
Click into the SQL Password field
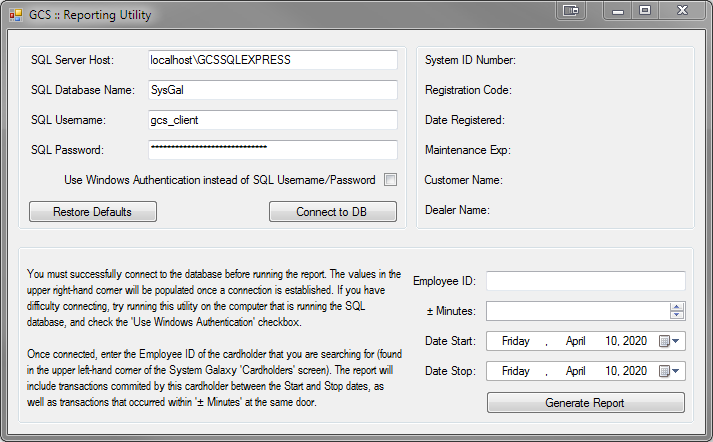click(273, 150)
